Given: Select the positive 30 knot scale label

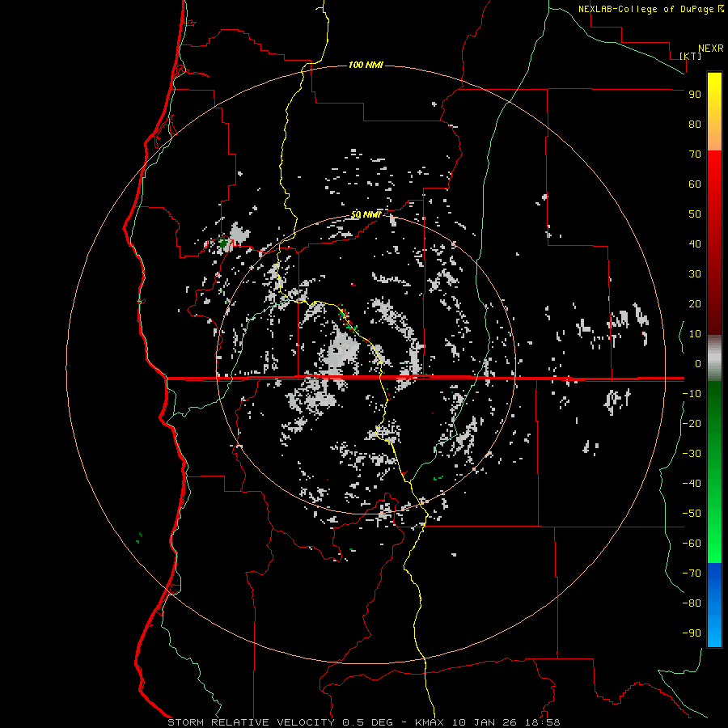Looking at the screenshot, I should point(695,274).
